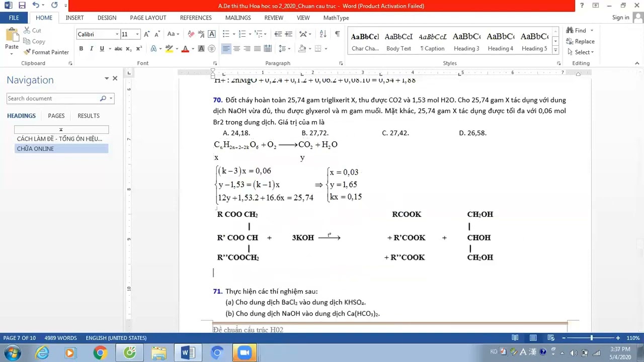644x362 pixels.
Task: Switch to PAGE LAYOUT tab
Action: point(148,18)
